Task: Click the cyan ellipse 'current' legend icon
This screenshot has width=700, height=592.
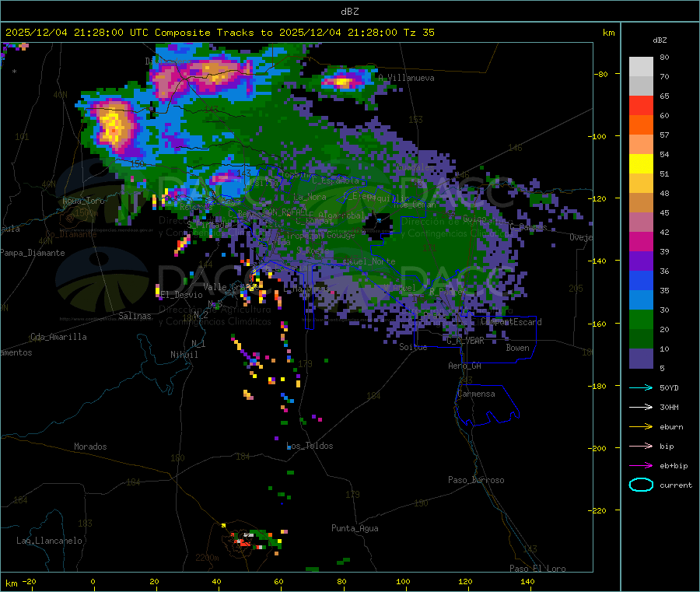Action: pyautogui.click(x=641, y=485)
